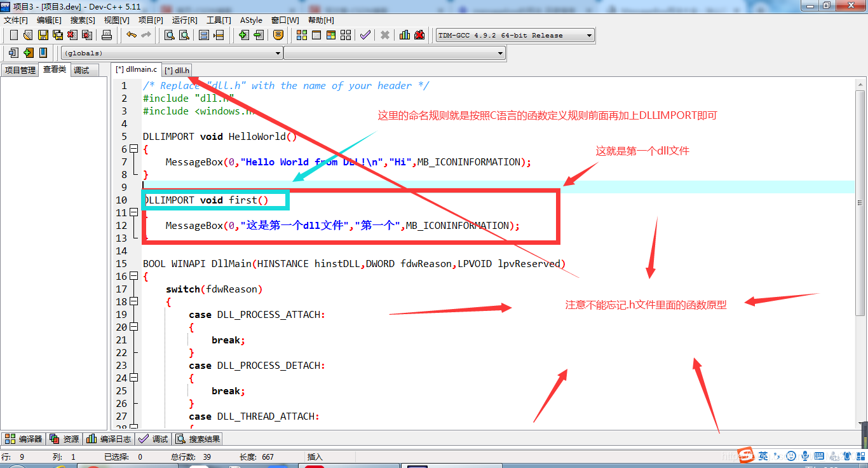This screenshot has width=868, height=468.
Task: Open the 资源 bottom panel tab
Action: [64, 439]
